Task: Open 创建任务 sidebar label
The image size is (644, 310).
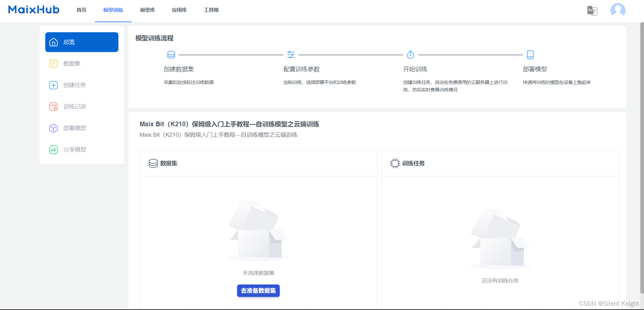Action: pos(74,85)
